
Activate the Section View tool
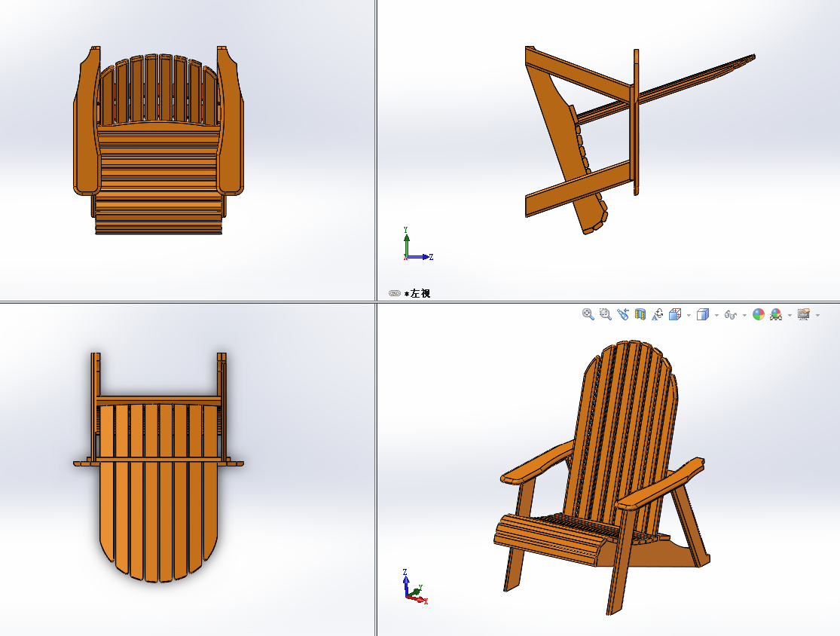tap(640, 314)
